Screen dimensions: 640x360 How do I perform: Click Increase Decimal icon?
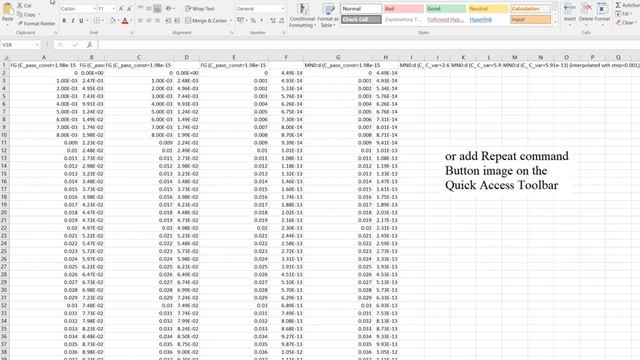[x=273, y=20]
